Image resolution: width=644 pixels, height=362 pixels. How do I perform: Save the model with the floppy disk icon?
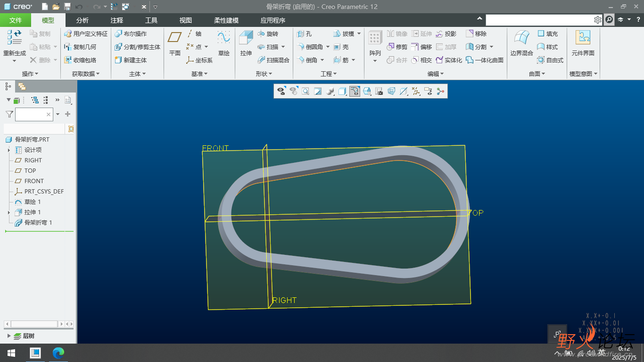(67, 7)
